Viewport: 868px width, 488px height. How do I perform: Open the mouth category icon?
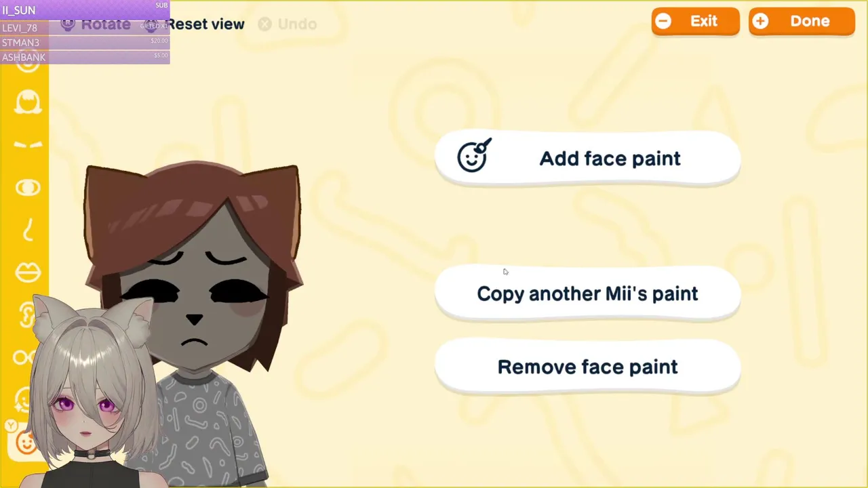[28, 272]
